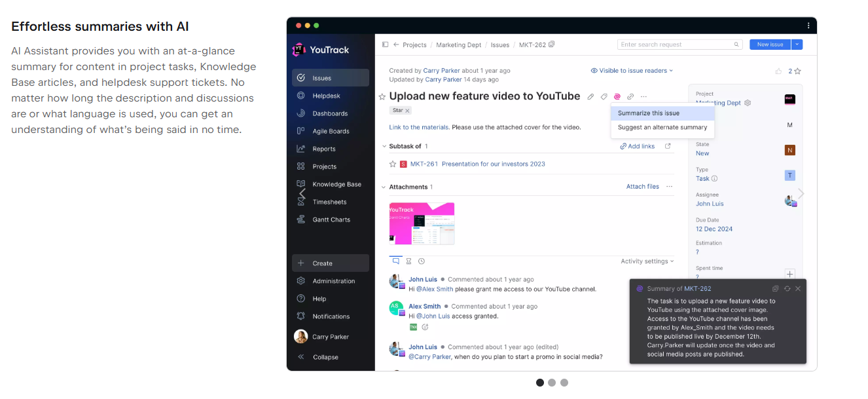Toggle the star watchers count at top right
The height and width of the screenshot is (399, 868).
[x=795, y=71]
